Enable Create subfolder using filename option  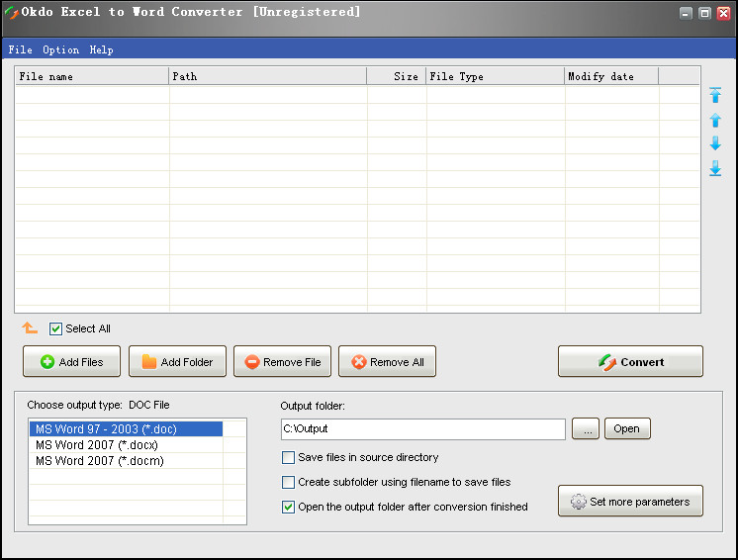click(x=288, y=483)
